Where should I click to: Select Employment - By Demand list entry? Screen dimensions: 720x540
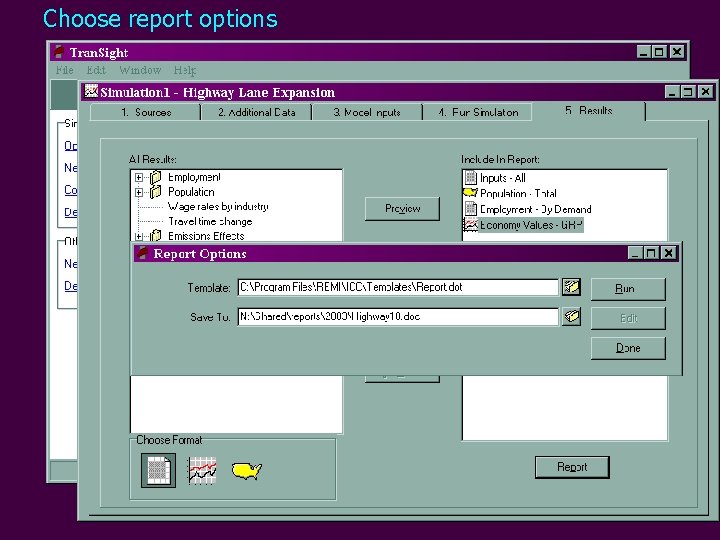click(535, 209)
